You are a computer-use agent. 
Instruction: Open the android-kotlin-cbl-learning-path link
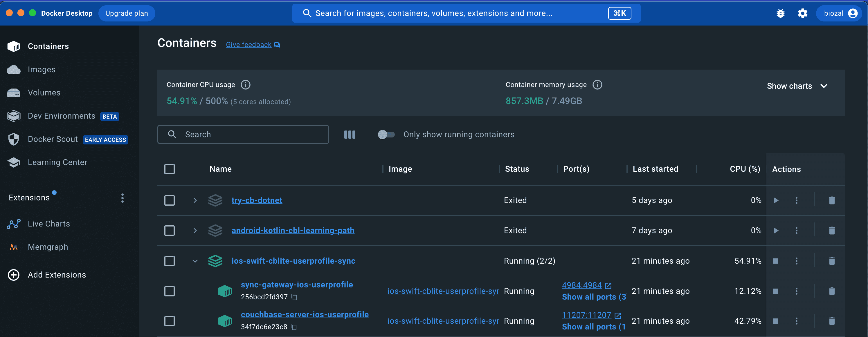[293, 231]
